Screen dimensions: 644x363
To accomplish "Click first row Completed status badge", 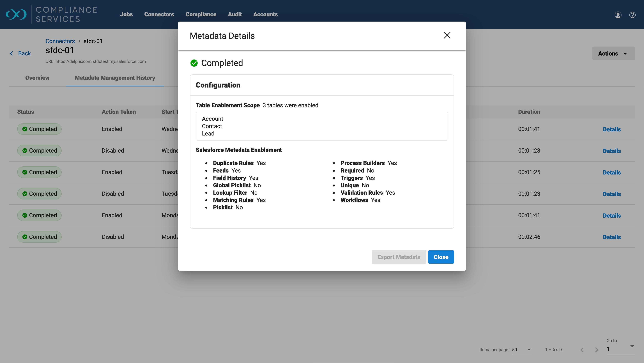I will [x=39, y=129].
